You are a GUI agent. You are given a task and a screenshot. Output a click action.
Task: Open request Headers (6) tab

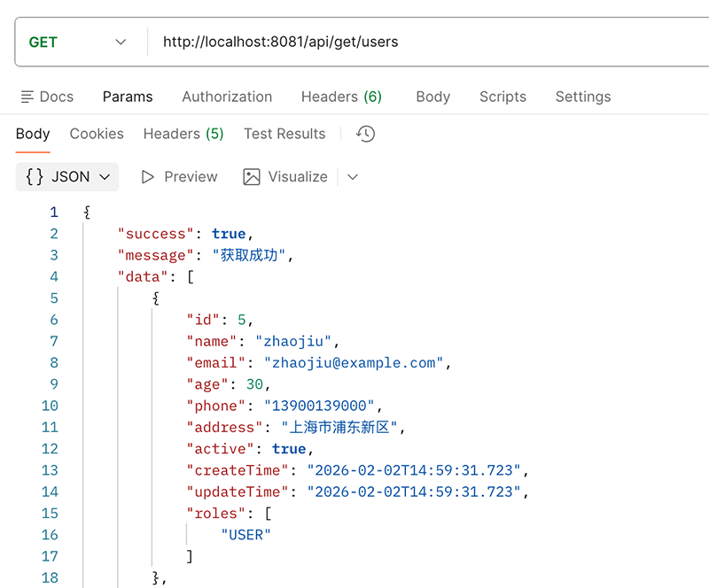[341, 97]
